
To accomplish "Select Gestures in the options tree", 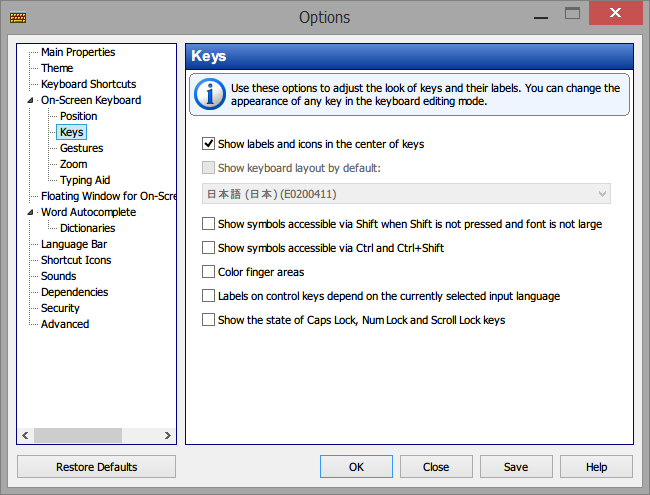I will tap(81, 148).
